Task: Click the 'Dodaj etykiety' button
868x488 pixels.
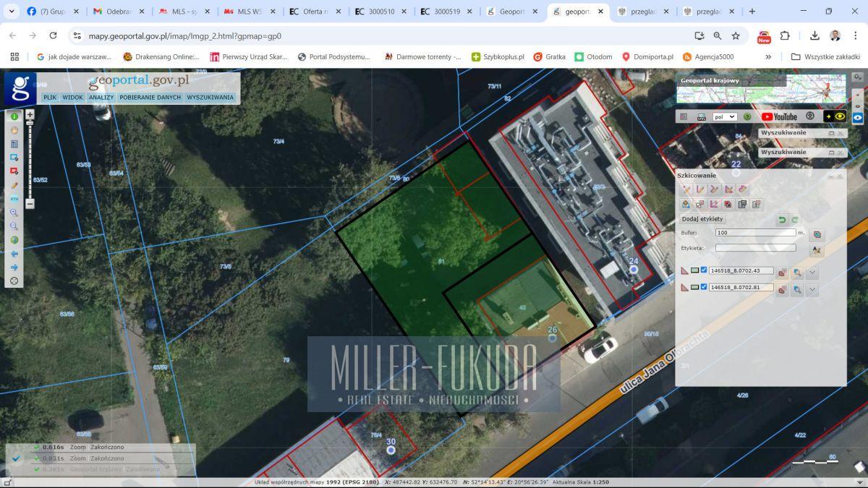Action: pyautogui.click(x=702, y=219)
